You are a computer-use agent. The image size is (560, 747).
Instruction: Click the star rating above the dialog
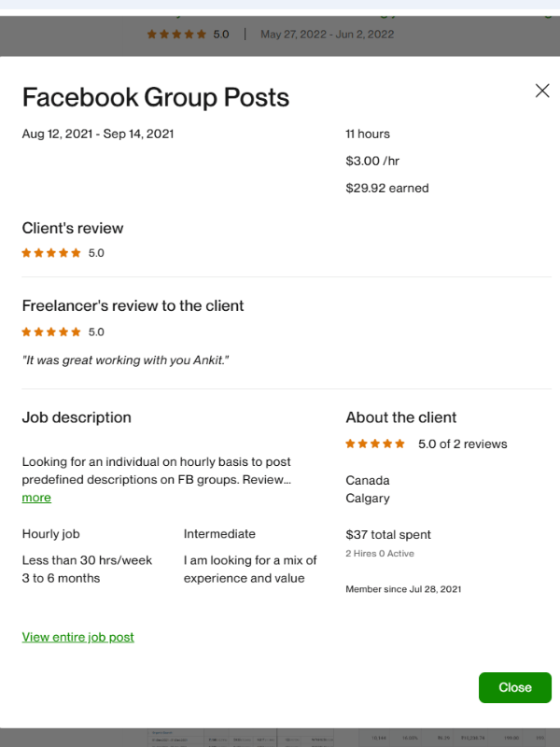point(176,35)
